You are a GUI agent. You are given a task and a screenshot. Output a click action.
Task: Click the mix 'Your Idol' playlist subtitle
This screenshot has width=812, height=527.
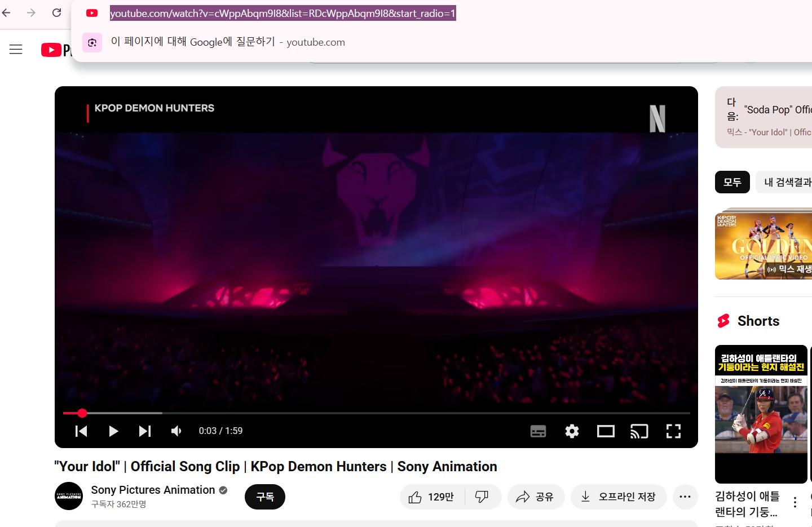769,132
